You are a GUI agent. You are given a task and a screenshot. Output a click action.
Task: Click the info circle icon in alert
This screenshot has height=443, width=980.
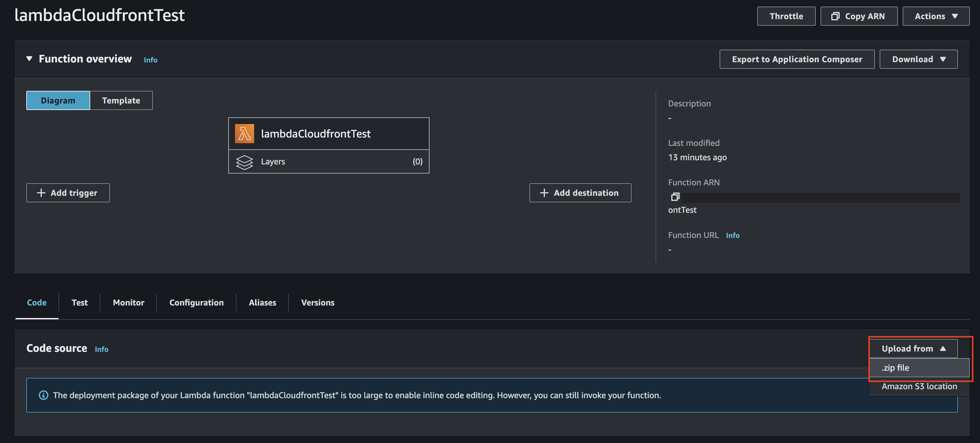44,395
